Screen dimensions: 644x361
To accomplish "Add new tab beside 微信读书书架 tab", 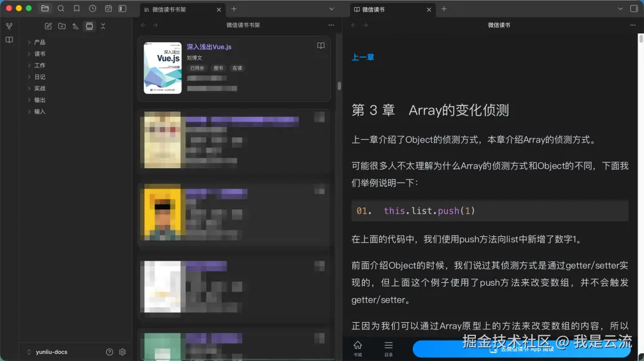I will 234,9.
